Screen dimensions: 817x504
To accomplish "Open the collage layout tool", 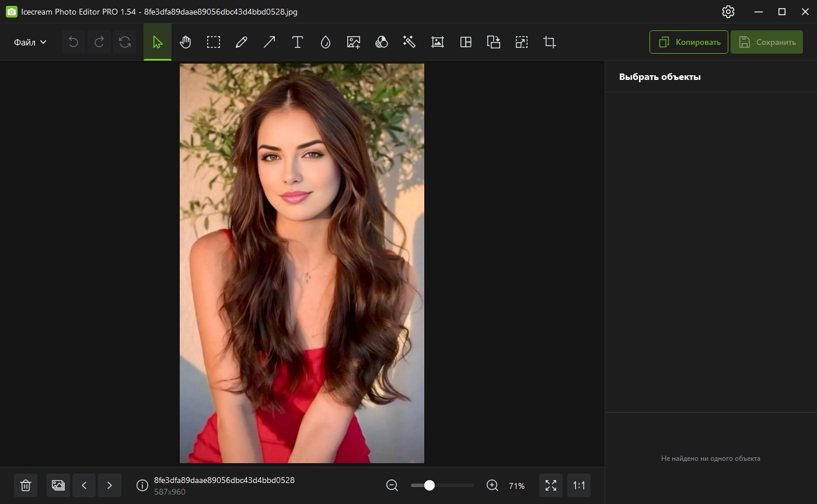I will (x=466, y=42).
